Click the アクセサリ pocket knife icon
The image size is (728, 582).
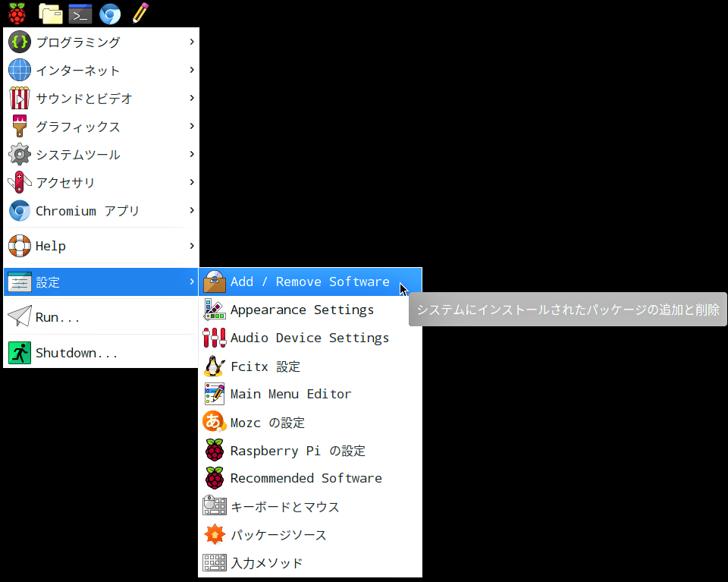coord(20,182)
